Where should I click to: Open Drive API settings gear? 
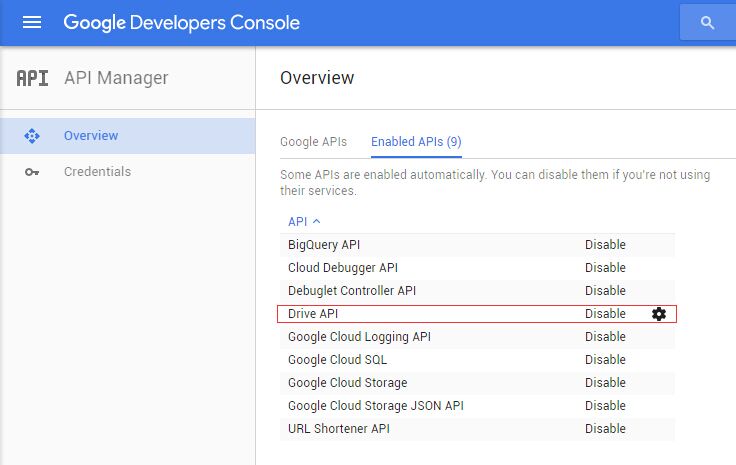click(x=658, y=314)
